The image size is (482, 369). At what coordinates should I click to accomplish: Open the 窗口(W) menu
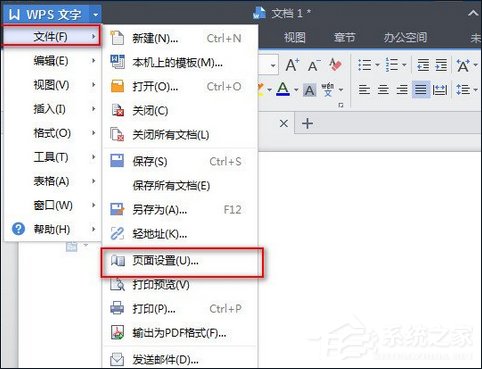(51, 205)
